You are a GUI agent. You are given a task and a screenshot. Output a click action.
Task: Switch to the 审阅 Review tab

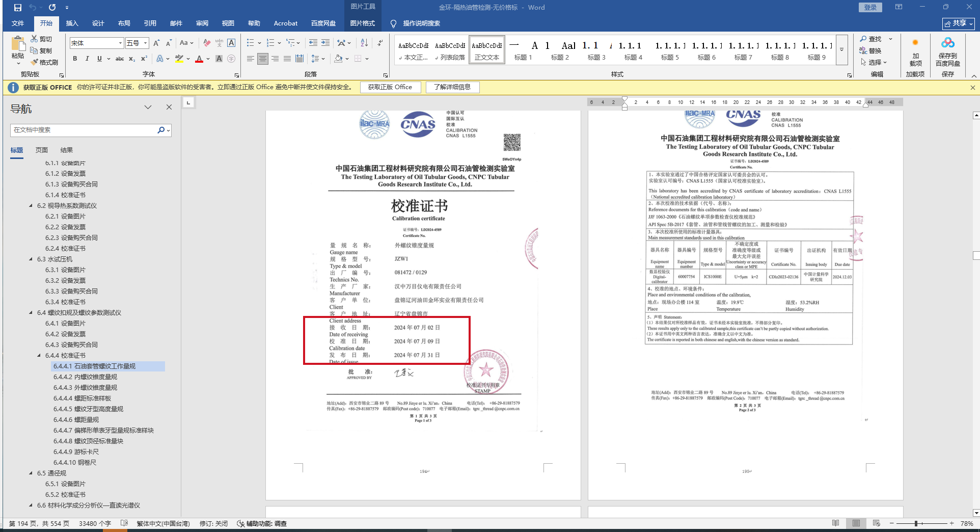click(x=202, y=23)
